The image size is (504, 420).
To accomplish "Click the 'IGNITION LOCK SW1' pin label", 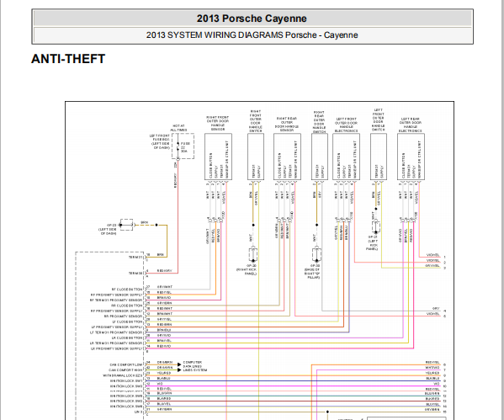I will click(126, 380).
